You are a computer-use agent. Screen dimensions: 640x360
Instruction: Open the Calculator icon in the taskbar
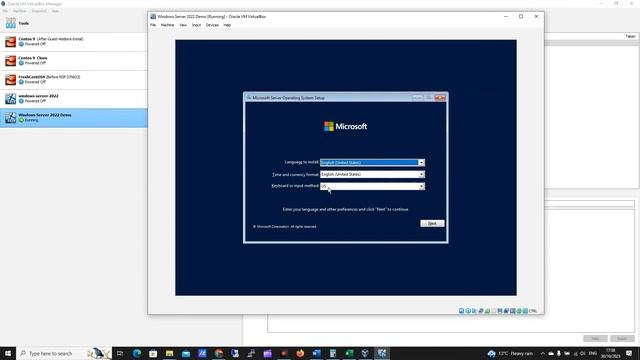[x=333, y=353]
